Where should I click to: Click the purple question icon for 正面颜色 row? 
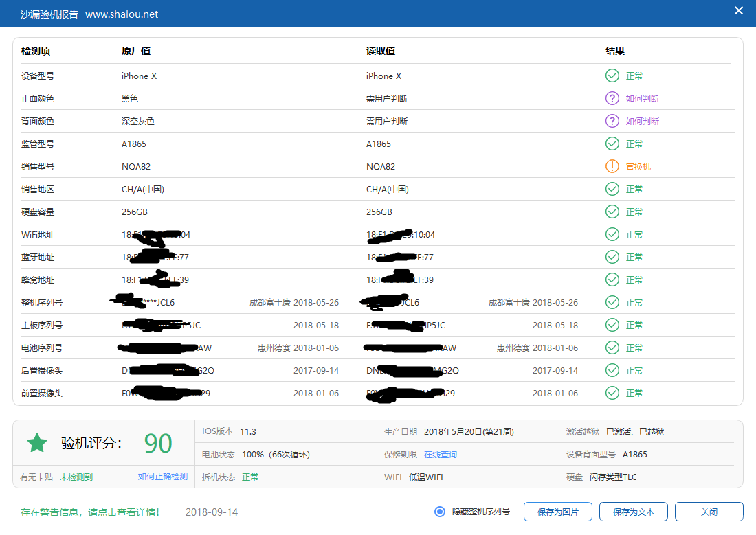pyautogui.click(x=612, y=98)
